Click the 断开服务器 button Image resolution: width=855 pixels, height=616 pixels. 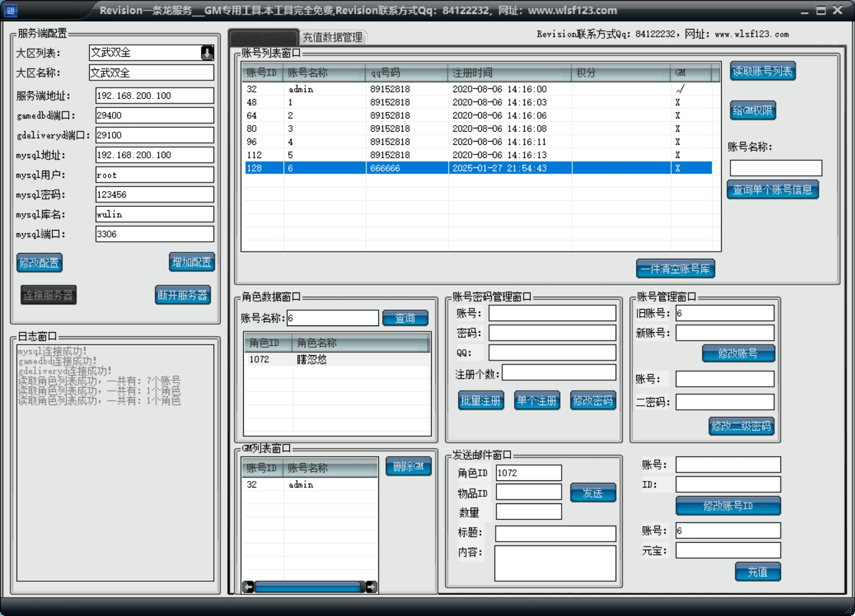183,295
